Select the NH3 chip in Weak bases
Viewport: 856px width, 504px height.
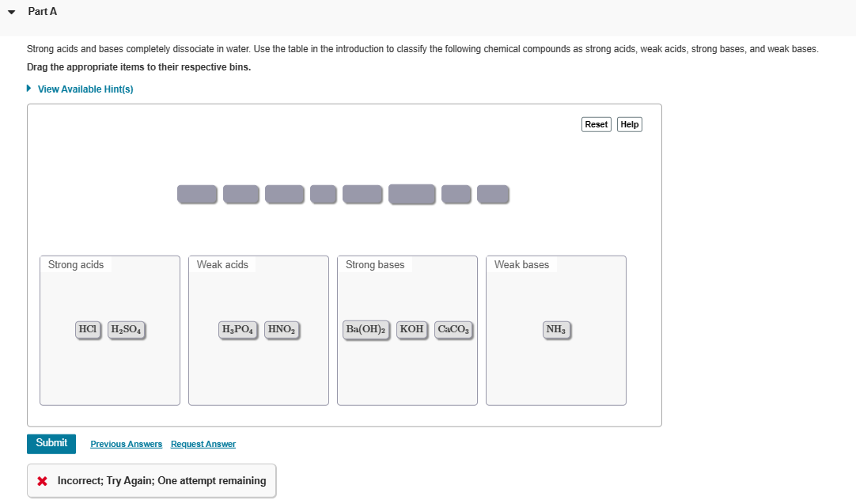pyautogui.click(x=556, y=330)
